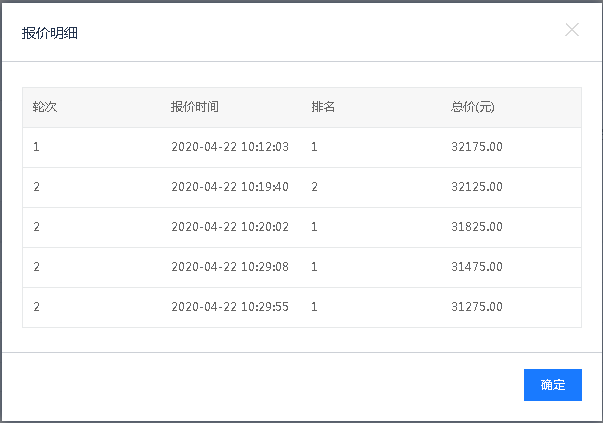Click the total price 31825.00
Screen dimensions: 603x423
pyautogui.click(x=477, y=227)
